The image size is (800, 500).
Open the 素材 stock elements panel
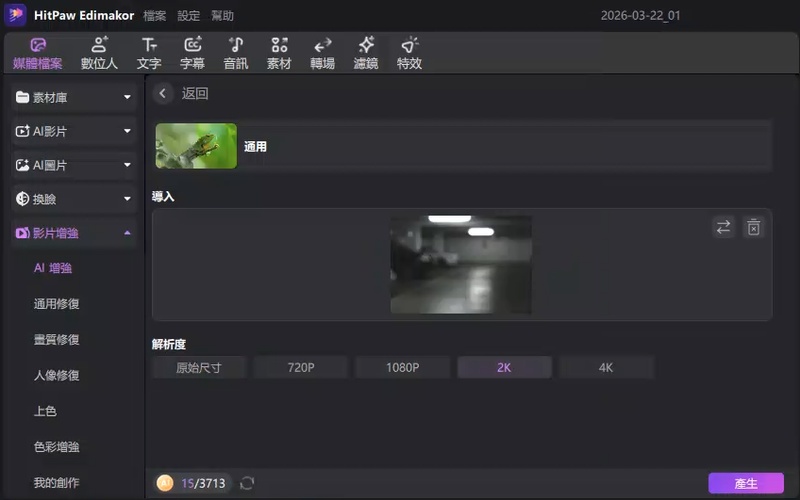tap(279, 54)
